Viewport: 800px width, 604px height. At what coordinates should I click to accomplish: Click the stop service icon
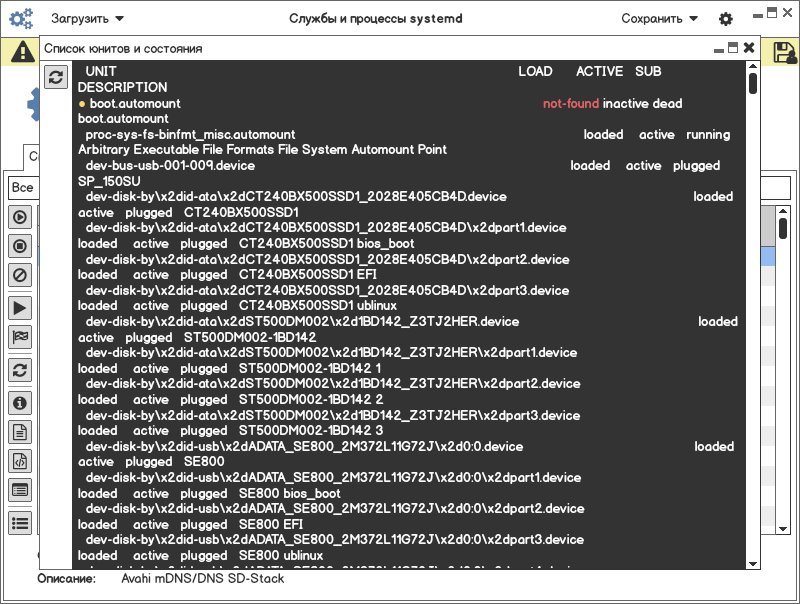[x=19, y=245]
